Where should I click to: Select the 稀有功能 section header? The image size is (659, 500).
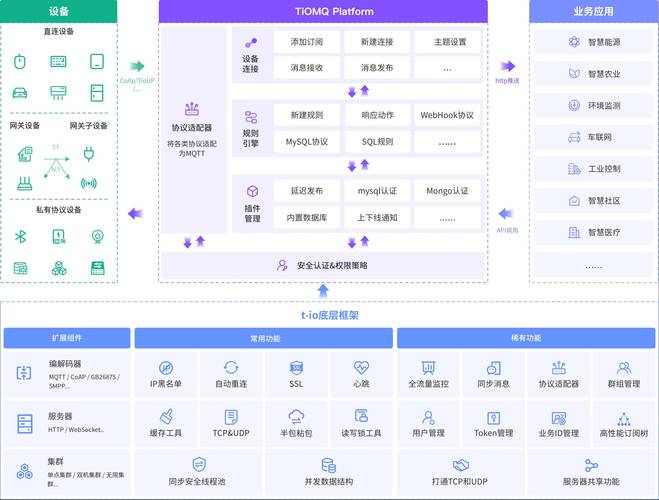(526, 338)
